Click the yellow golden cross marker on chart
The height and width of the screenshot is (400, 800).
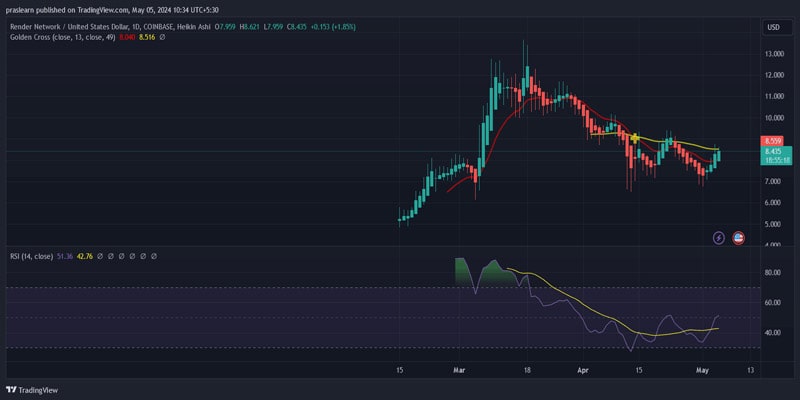point(635,138)
